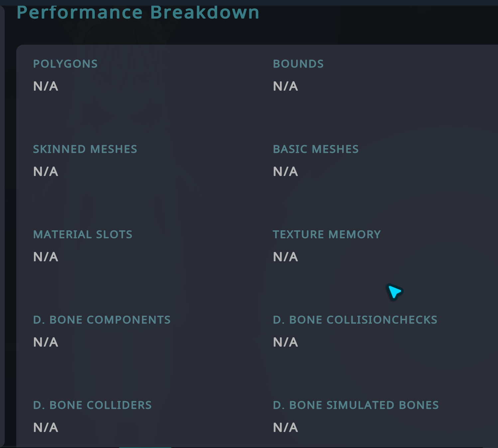The image size is (498, 448).
Task: Click the N/A value under Polygons
Action: pos(46,86)
